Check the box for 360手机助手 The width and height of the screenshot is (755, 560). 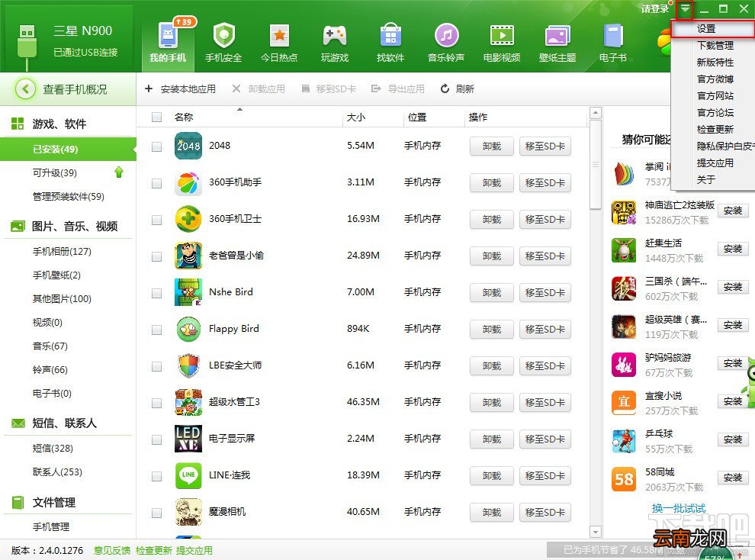click(x=156, y=183)
